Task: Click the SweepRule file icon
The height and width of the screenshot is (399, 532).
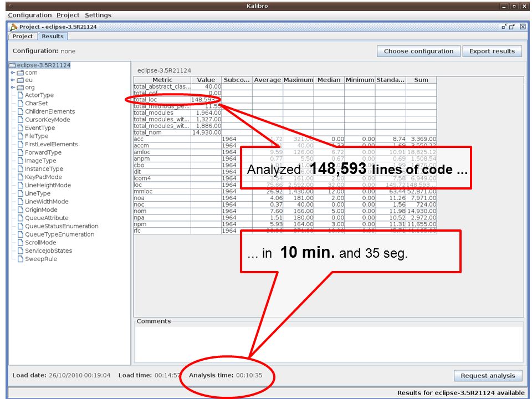Action: [x=21, y=259]
